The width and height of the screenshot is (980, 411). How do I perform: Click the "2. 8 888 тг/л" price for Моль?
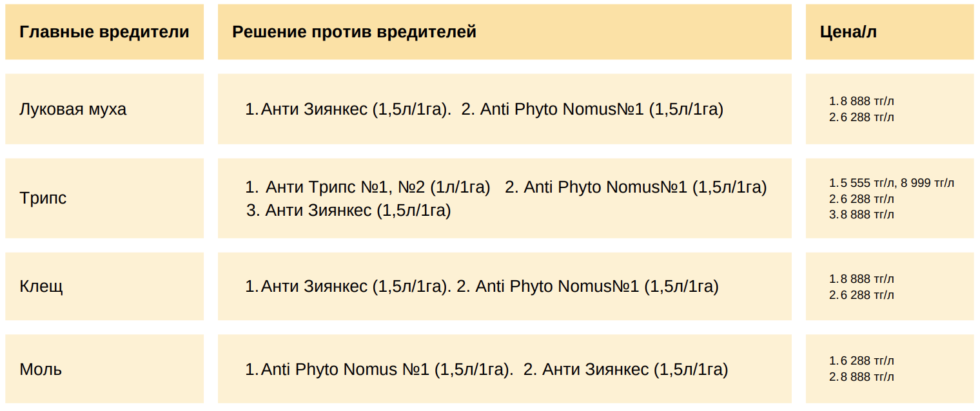pyautogui.click(x=862, y=377)
